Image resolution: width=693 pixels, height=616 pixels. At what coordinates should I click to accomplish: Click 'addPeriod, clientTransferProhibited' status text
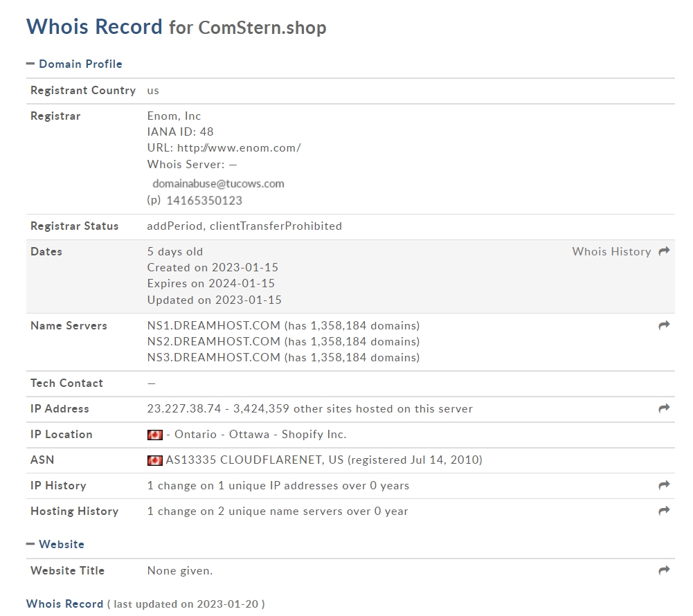click(244, 226)
